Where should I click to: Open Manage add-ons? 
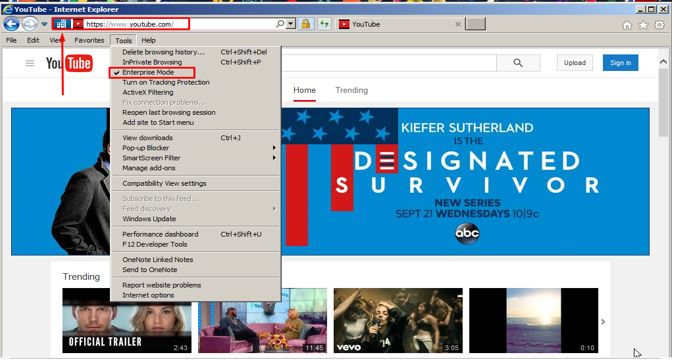tap(196, 168)
